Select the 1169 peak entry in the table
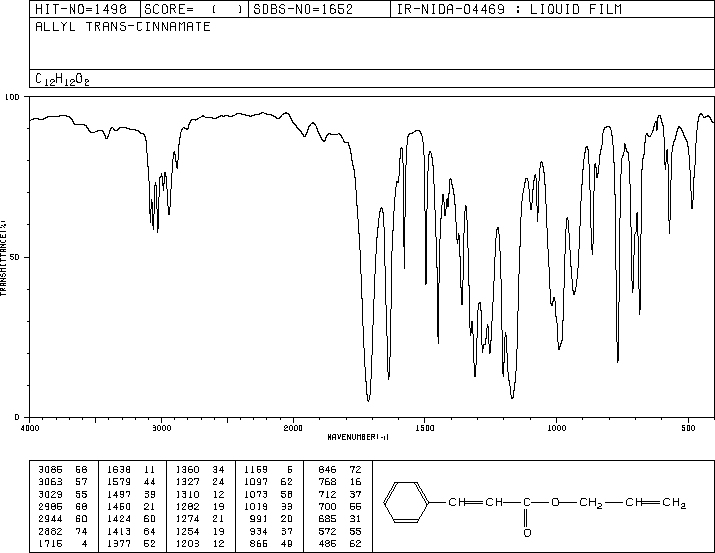 coord(269,469)
